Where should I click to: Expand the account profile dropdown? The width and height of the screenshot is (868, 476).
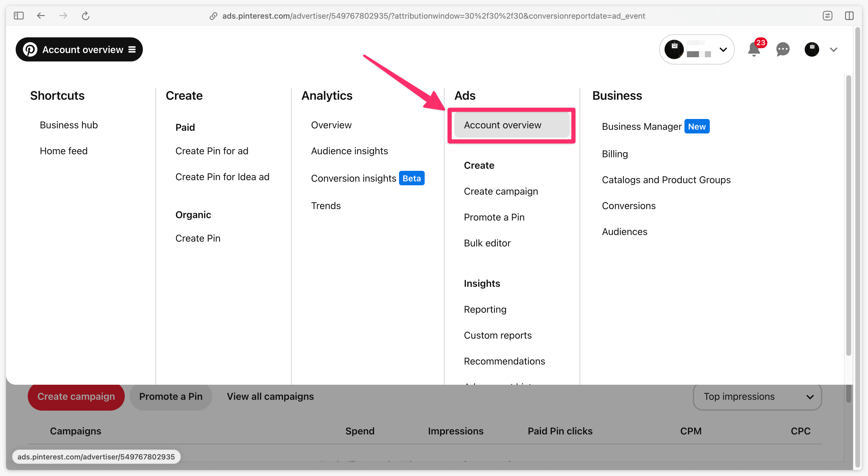point(833,49)
